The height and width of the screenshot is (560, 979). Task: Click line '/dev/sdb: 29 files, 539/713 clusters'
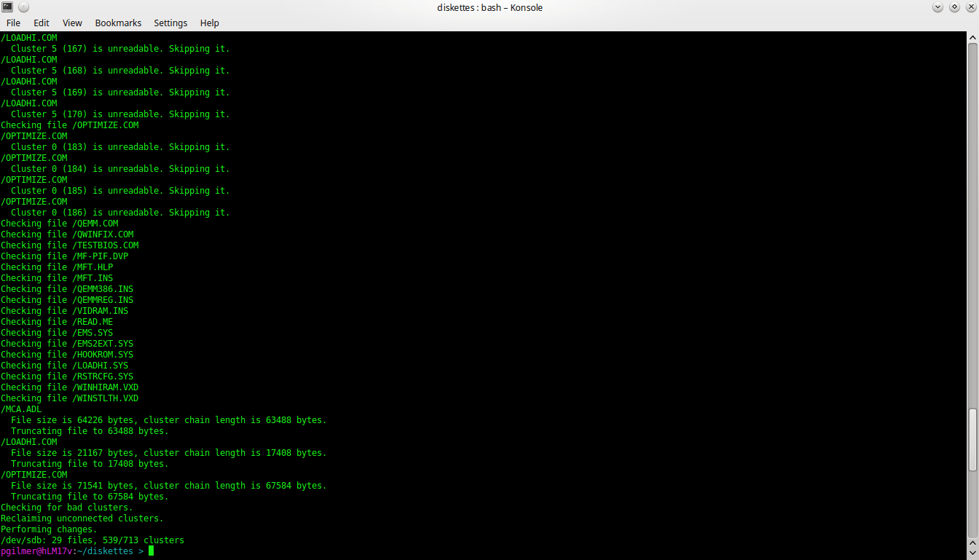pyautogui.click(x=93, y=540)
